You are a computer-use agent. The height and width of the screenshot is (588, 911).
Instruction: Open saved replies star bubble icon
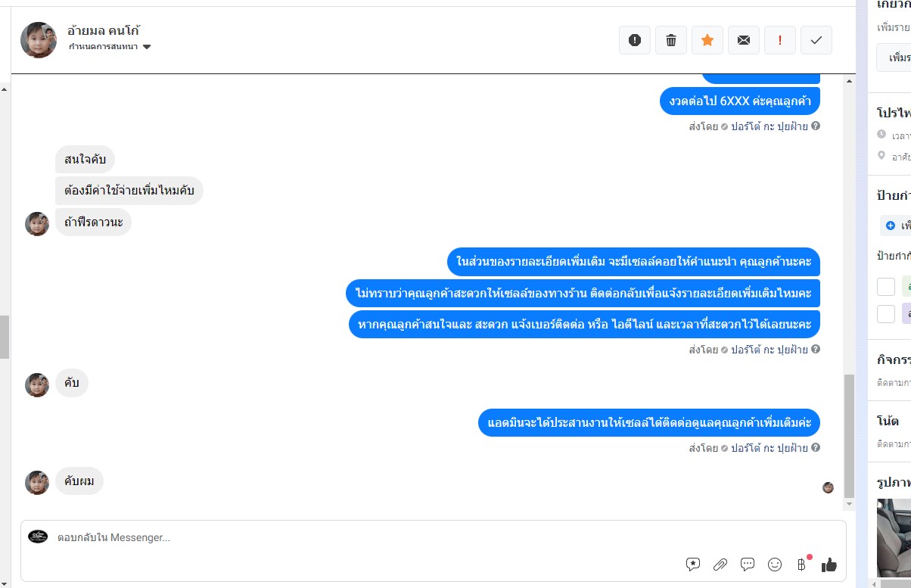point(693,564)
